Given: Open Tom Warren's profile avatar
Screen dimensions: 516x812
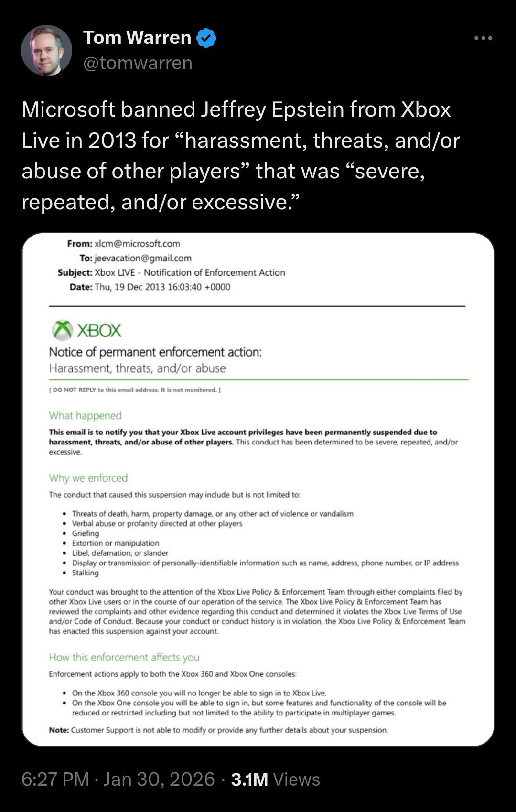Looking at the screenshot, I should tap(46, 50).
